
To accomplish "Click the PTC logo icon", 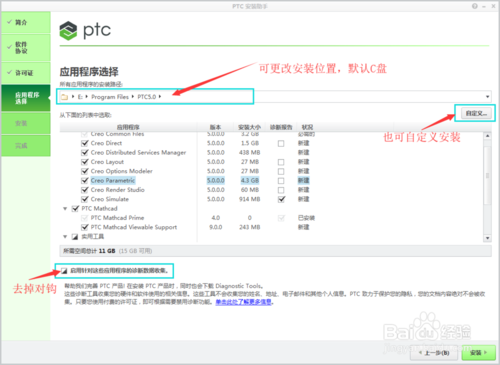I will (68, 31).
